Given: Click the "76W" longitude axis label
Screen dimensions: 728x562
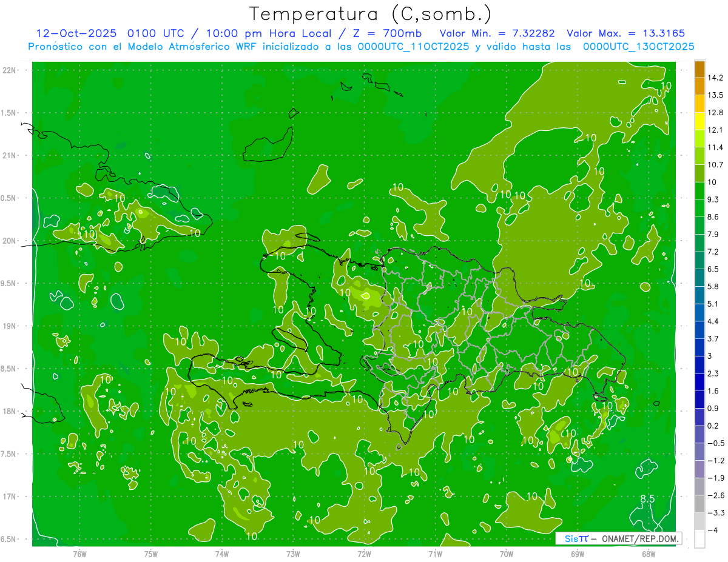Looking at the screenshot, I should 79,554.
